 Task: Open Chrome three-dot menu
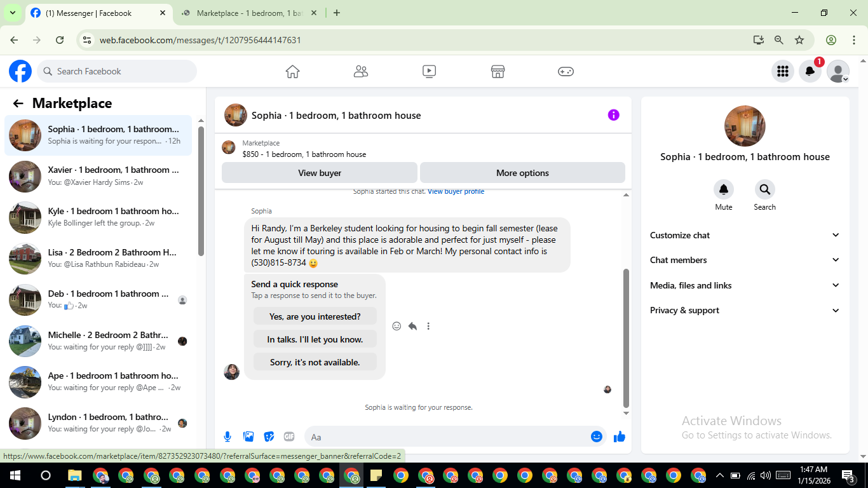[x=853, y=40]
